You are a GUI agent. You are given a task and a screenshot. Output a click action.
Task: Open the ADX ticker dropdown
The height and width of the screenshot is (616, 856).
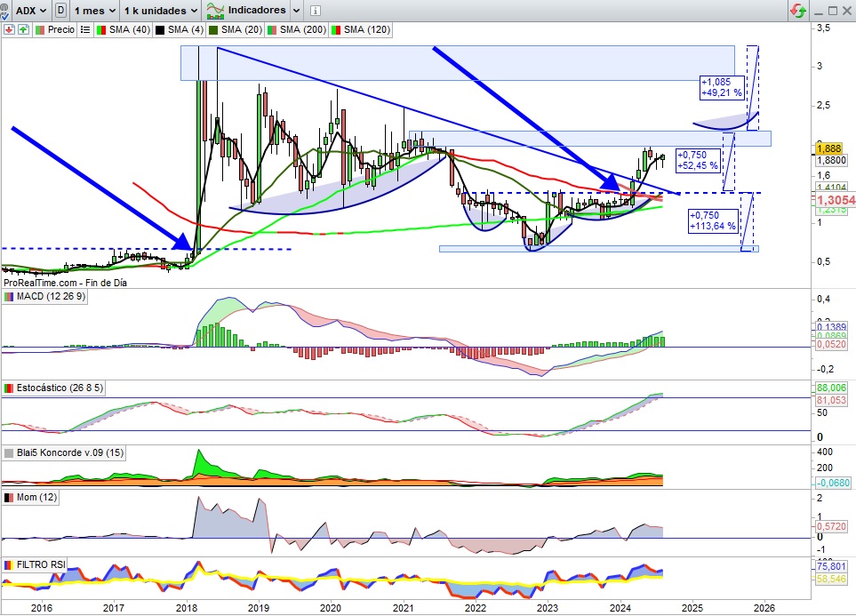30,11
